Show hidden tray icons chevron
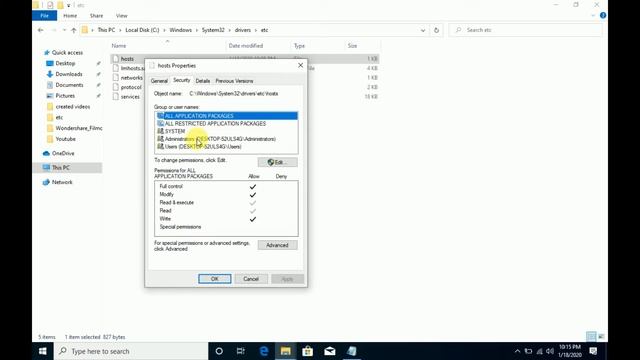The height and width of the screenshot is (360, 640). [x=517, y=351]
